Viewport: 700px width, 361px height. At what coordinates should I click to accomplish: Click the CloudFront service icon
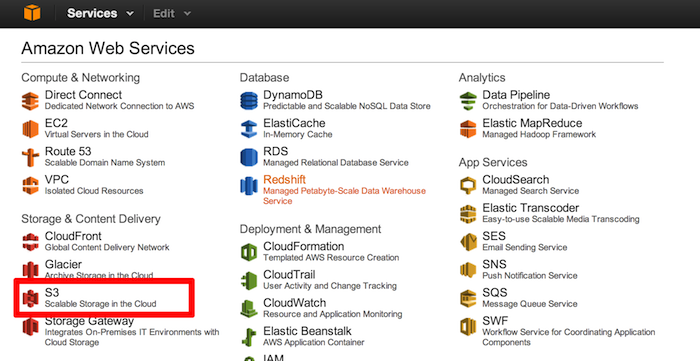tap(30, 242)
